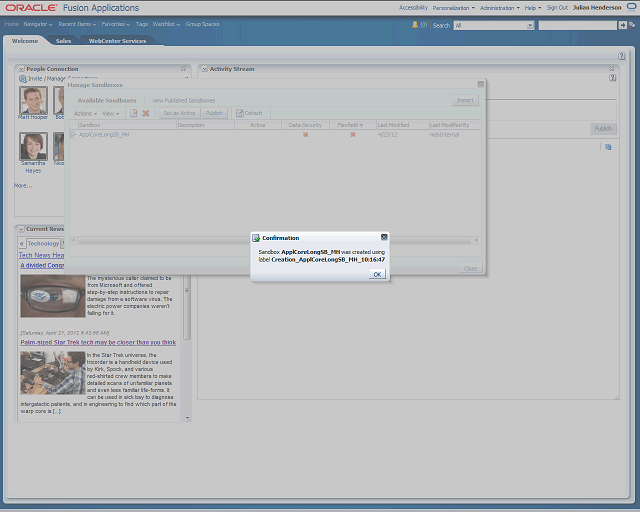640x512 pixels.
Task: Click the Sandbox column header
Action: pos(127,125)
